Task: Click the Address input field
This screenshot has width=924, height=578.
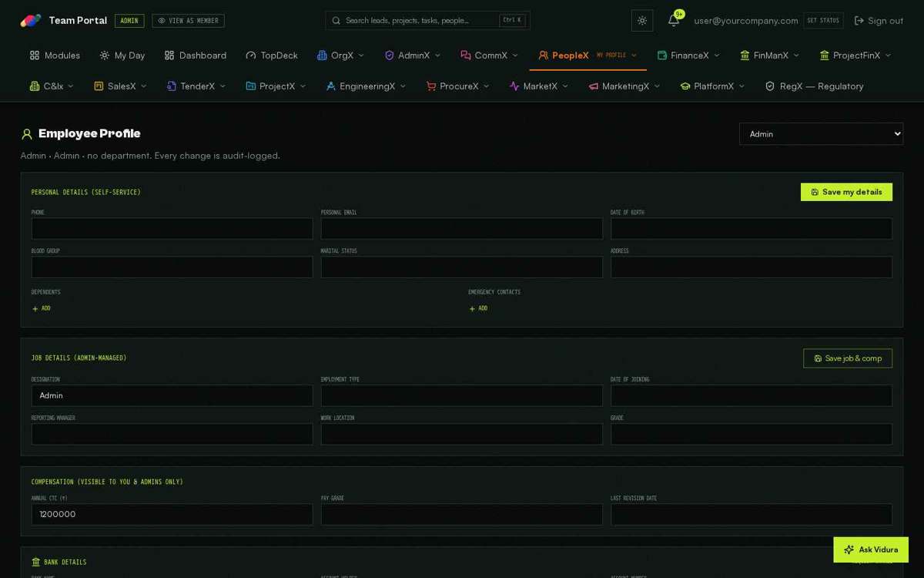Action: pyautogui.click(x=752, y=267)
